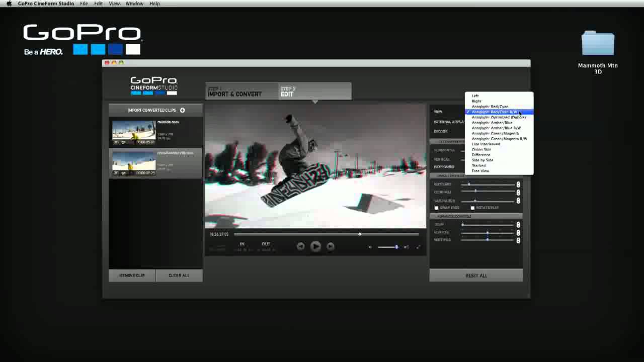
Task: Click the low volume speaker icon
Action: coord(370,247)
